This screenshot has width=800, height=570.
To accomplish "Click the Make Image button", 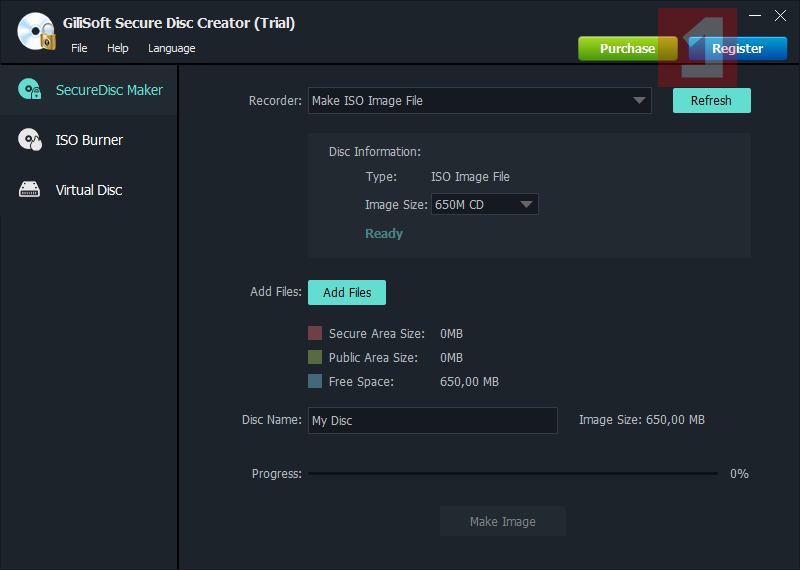I will click(x=503, y=522).
